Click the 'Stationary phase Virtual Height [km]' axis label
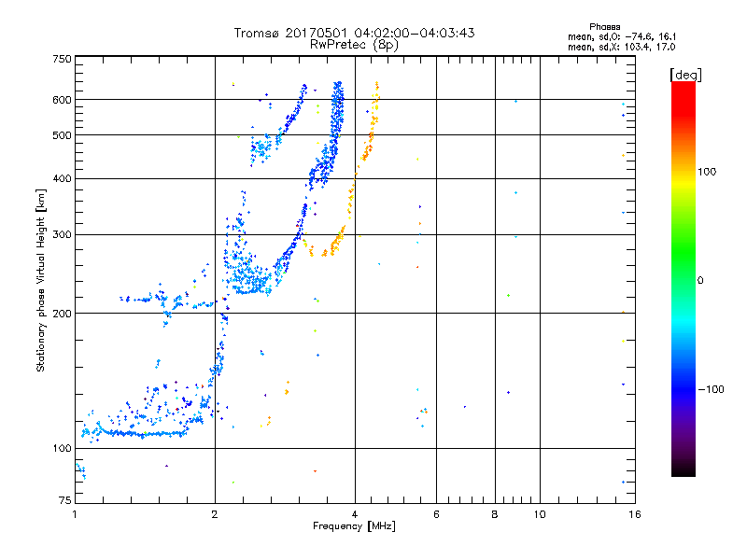The image size is (747, 560). (x=40, y=281)
